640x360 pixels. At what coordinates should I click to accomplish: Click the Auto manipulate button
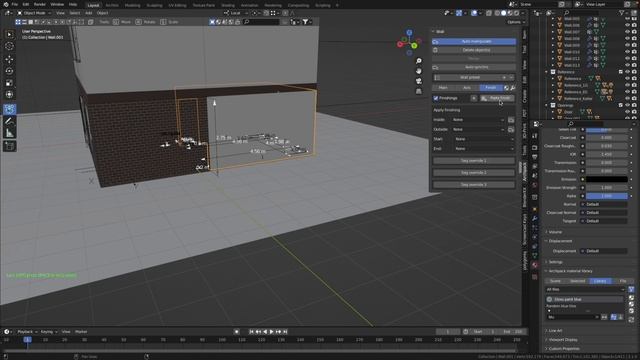[x=474, y=42]
